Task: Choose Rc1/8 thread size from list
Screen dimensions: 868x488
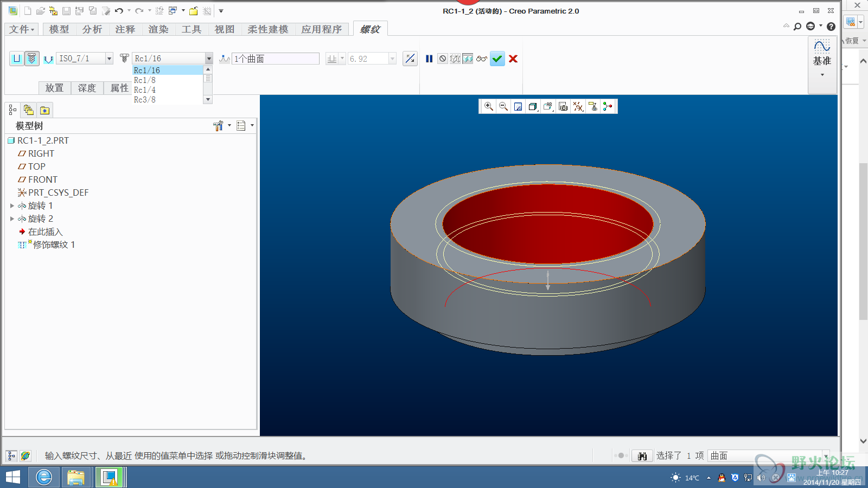Action: click(168, 80)
